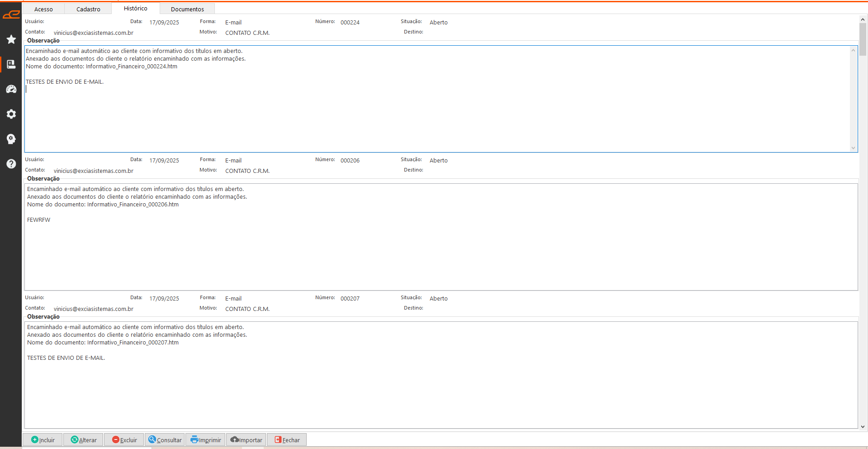Close window with Fechar button
The image size is (868, 449).
point(287,440)
